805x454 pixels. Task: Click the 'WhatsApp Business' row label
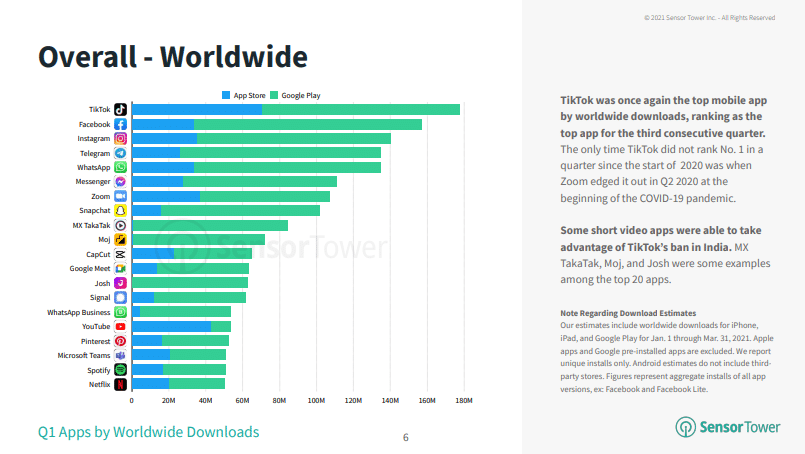pyautogui.click(x=79, y=312)
